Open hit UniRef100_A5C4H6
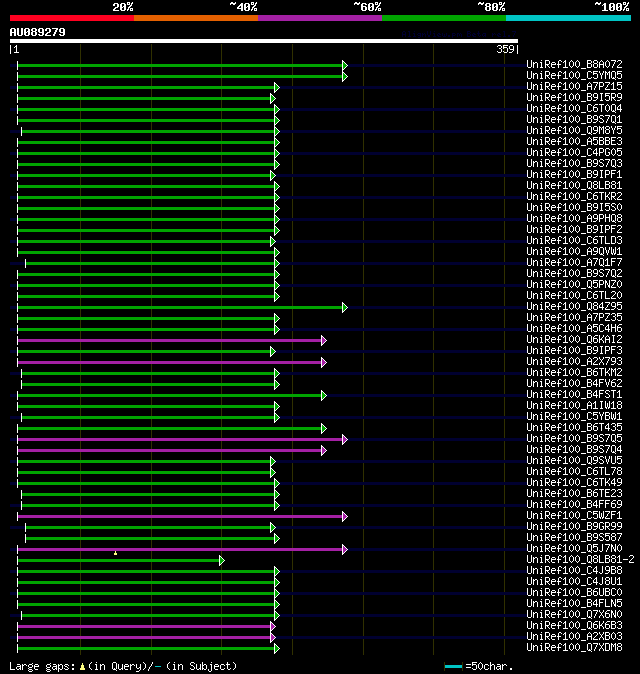This screenshot has width=640, height=674. (574, 328)
